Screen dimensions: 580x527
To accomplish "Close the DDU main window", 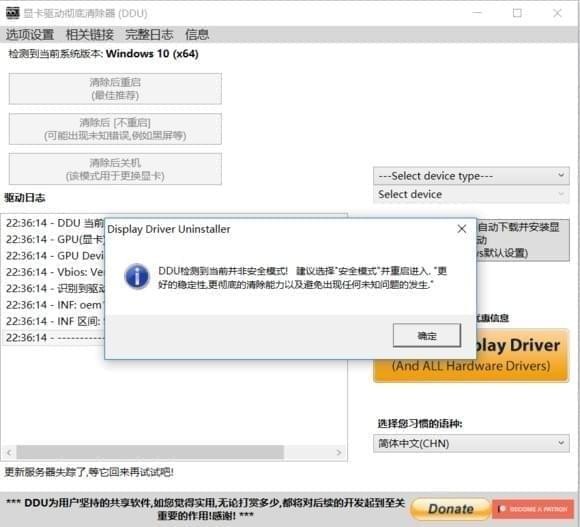I will (557, 13).
